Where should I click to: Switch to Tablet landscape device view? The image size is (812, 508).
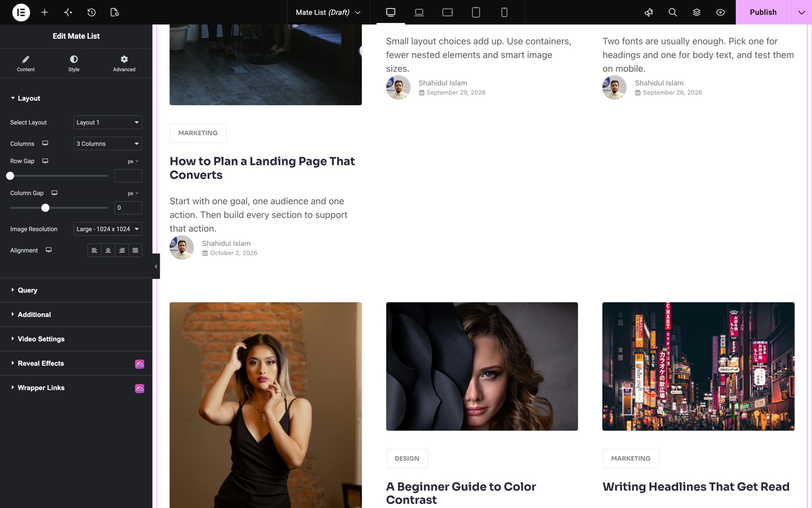[x=448, y=12]
